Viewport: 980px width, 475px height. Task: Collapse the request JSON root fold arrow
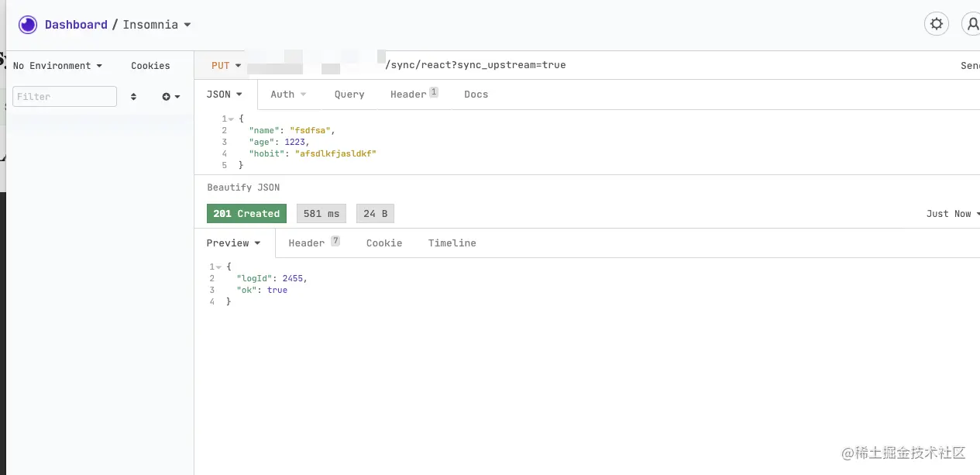(230, 119)
